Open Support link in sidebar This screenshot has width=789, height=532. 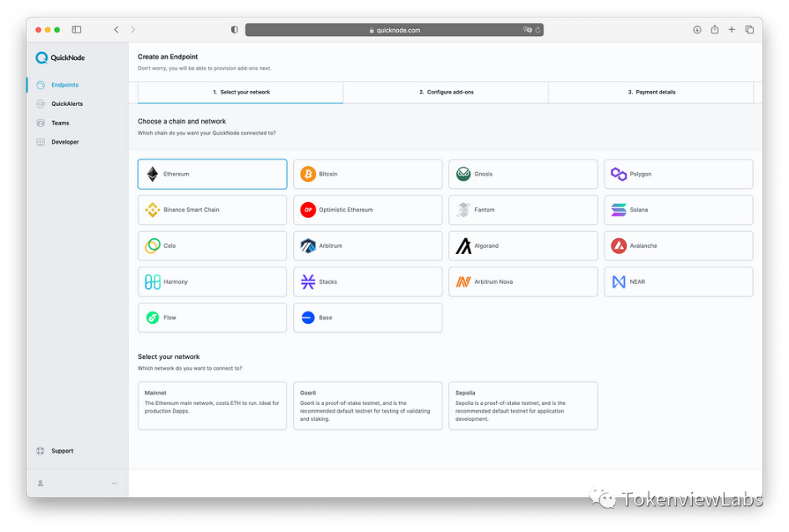click(62, 451)
